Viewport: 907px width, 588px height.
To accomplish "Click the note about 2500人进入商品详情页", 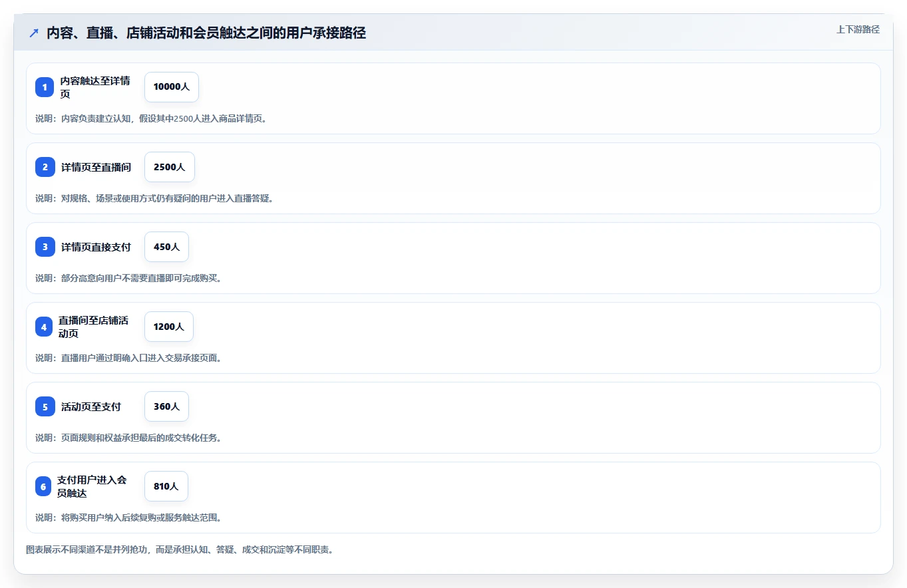I will coord(151,118).
